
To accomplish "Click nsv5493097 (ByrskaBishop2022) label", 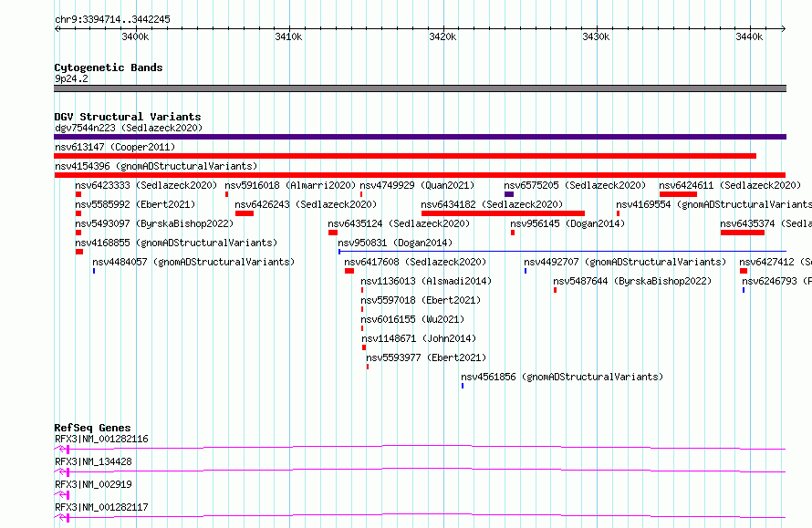I will 154,223.
